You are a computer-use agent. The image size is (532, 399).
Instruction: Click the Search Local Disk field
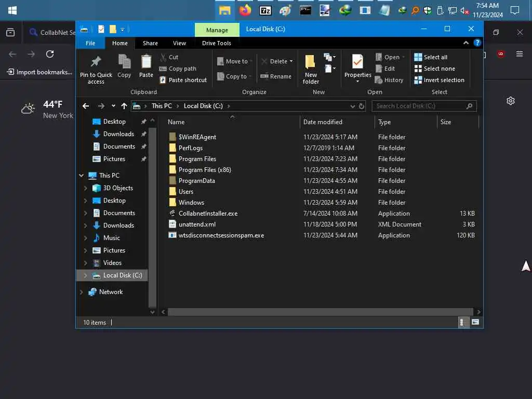[x=424, y=106]
